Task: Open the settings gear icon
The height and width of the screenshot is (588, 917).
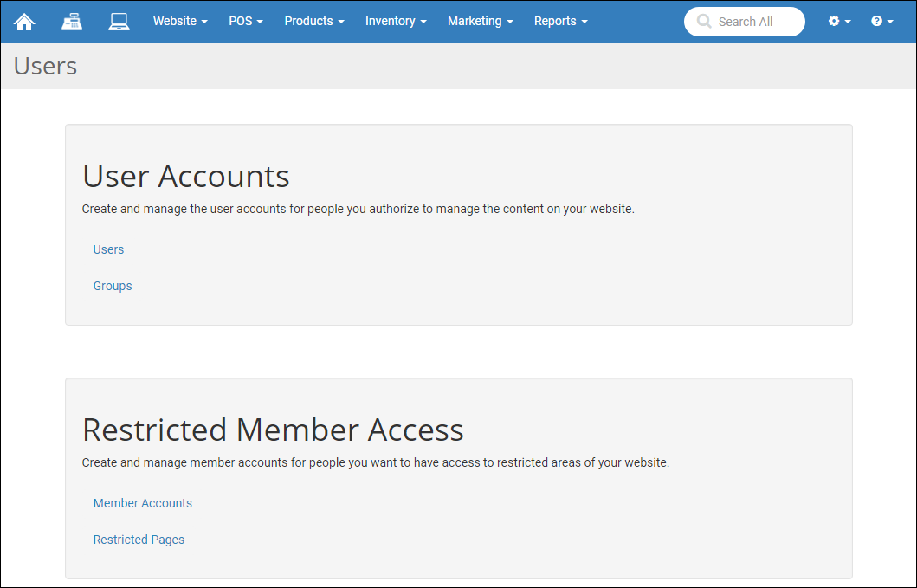Action: [834, 21]
